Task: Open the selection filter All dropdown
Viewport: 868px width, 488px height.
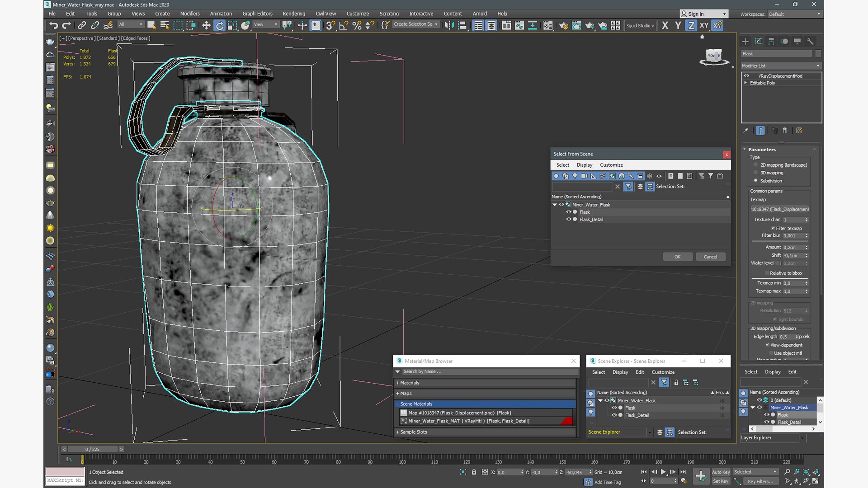Action: pos(131,24)
